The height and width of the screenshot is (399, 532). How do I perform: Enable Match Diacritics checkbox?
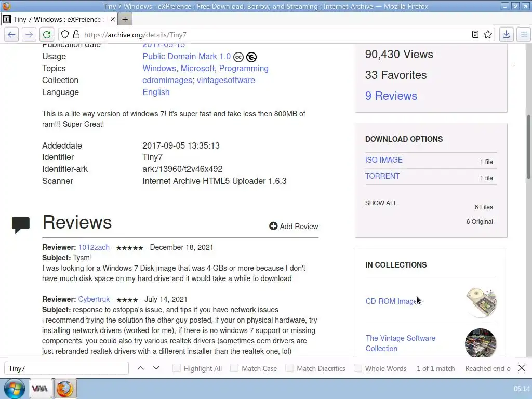click(x=289, y=368)
